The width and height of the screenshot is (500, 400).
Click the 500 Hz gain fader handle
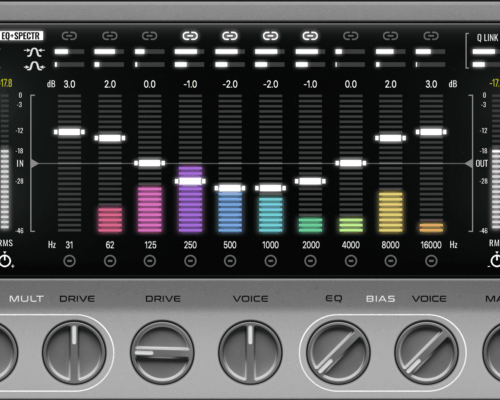coord(230,188)
